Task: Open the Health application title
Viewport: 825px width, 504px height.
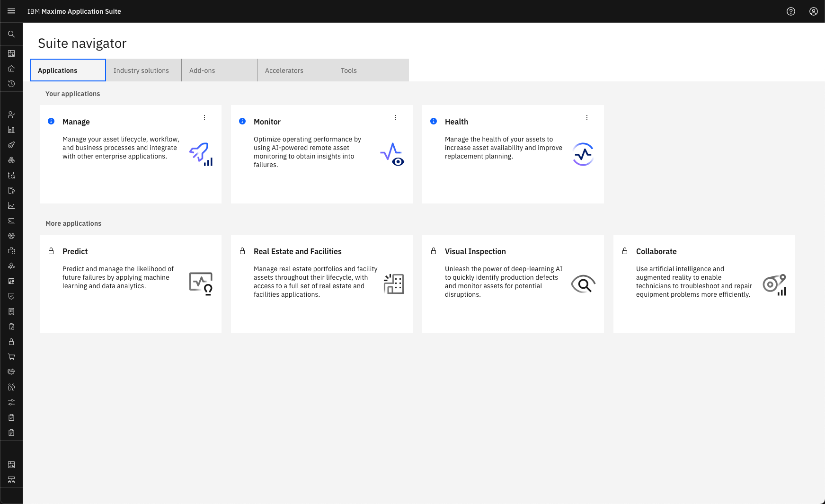Action: point(456,122)
